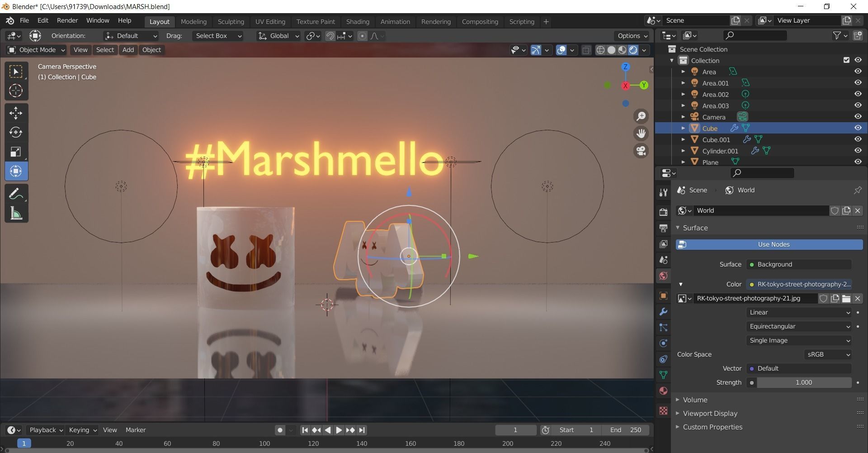Click the Use Nodes button

pyautogui.click(x=769, y=244)
